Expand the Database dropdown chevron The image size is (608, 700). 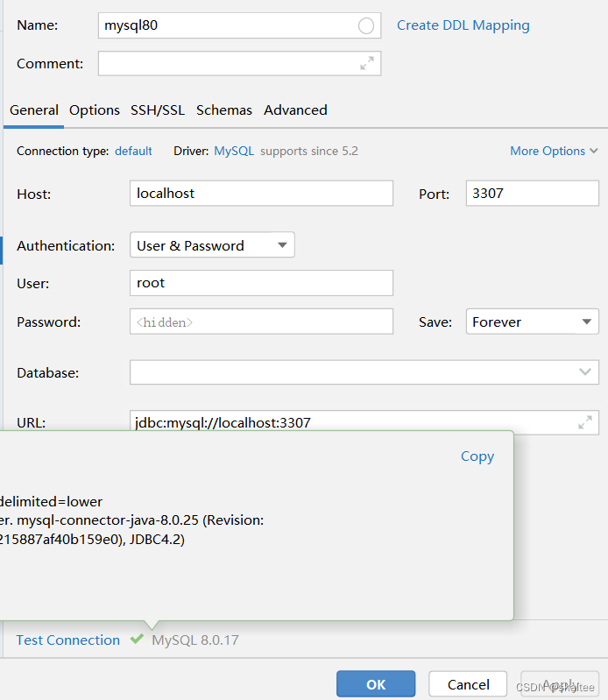pos(585,371)
